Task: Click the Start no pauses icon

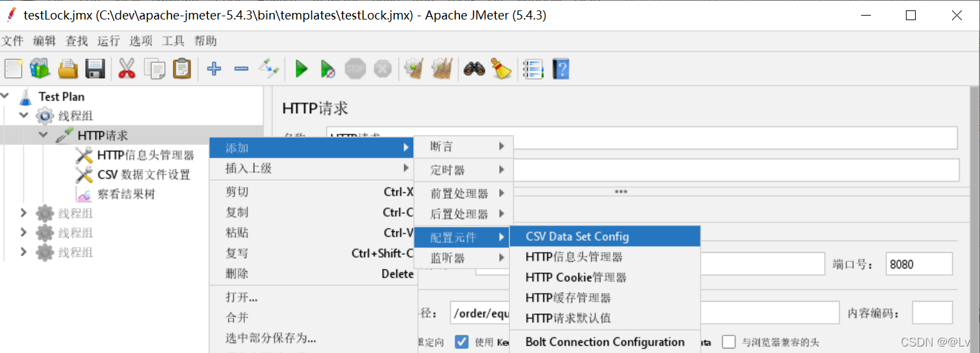Action: [x=328, y=68]
